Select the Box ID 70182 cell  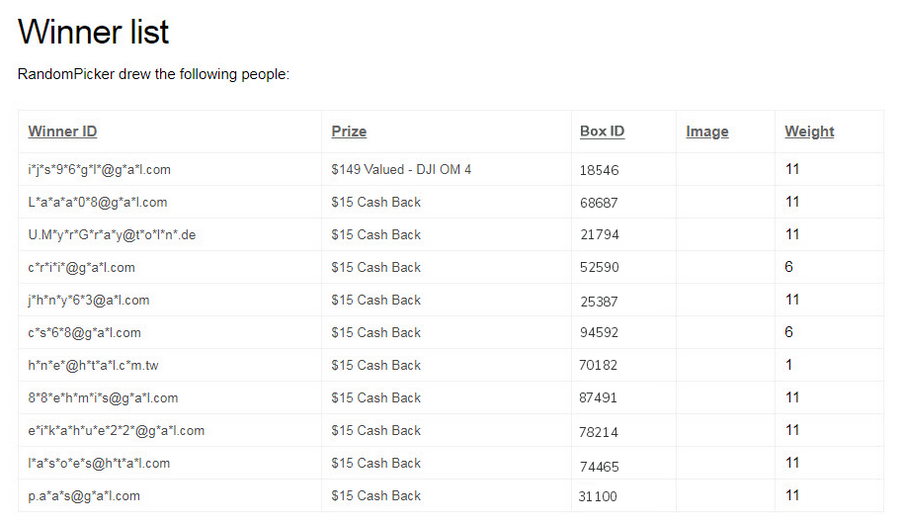[599, 366]
